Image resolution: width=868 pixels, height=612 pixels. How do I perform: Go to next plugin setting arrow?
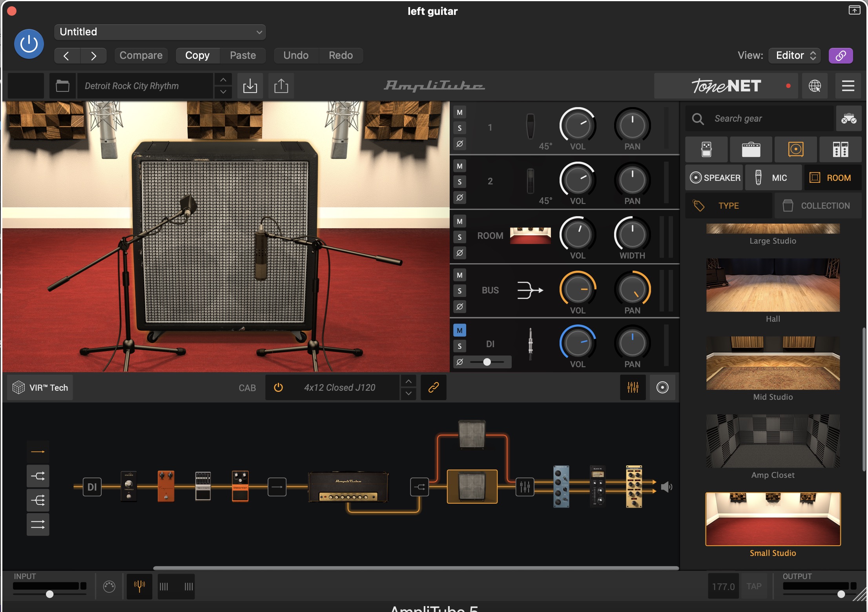(93, 55)
